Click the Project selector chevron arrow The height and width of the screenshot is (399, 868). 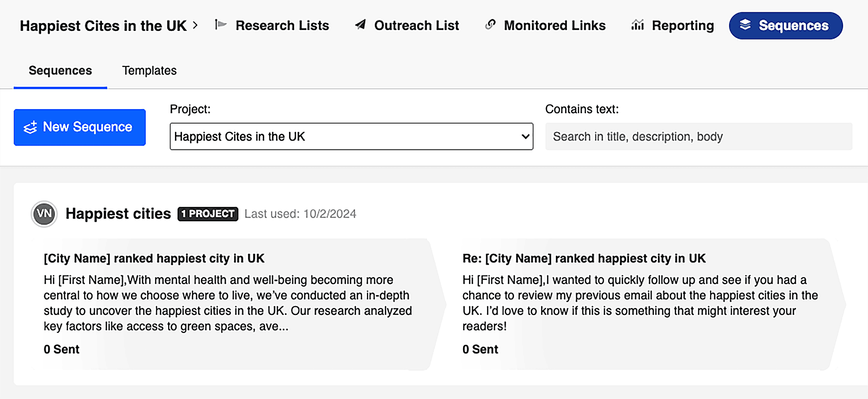tap(524, 136)
